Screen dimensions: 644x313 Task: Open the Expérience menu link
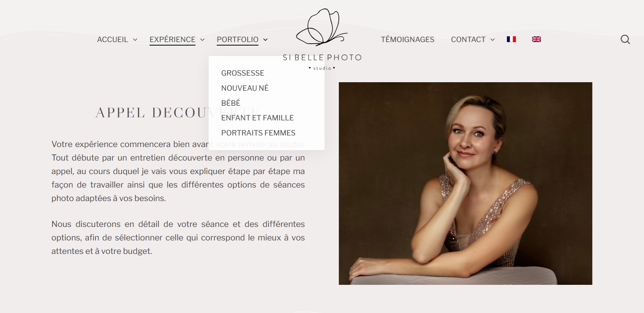click(172, 39)
